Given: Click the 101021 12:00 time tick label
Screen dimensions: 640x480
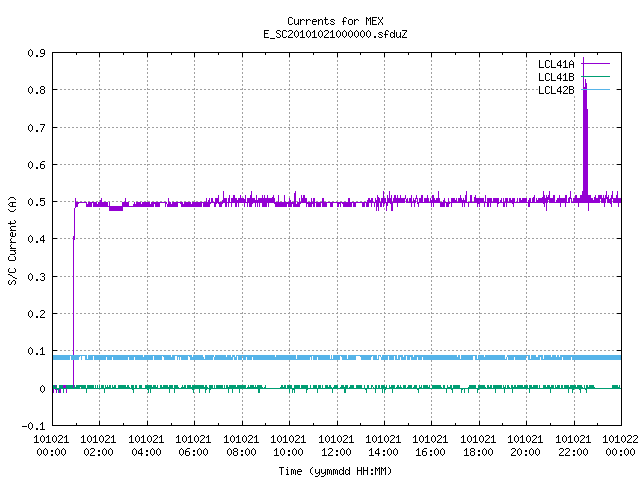Looking at the screenshot, I should [x=336, y=446].
